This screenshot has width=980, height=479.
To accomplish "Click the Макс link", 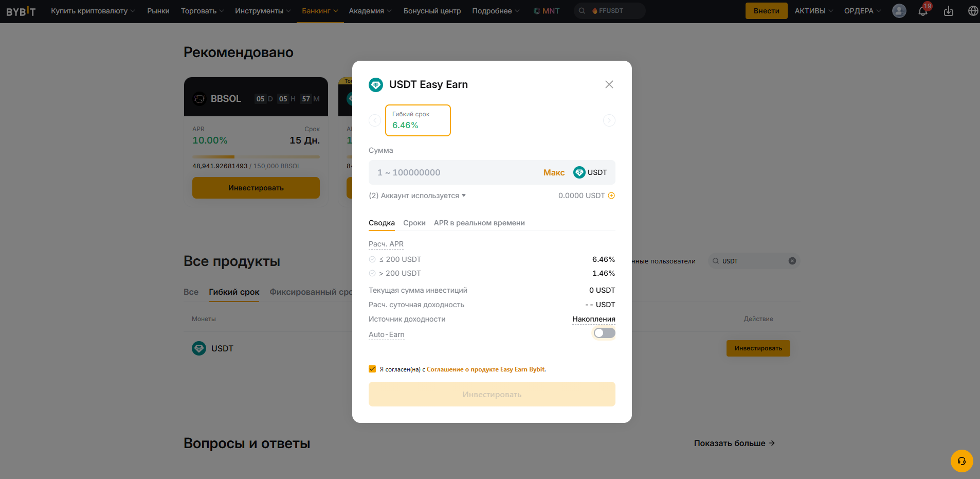I will point(553,172).
